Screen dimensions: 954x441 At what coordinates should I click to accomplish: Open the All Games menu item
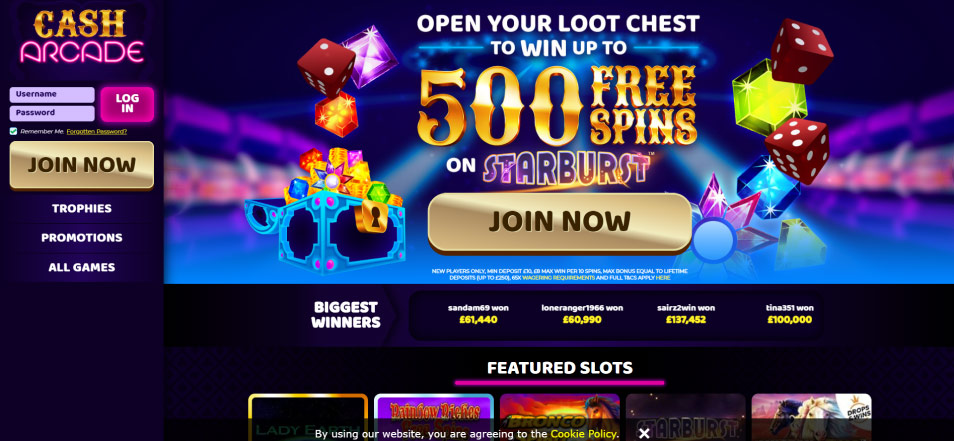82,267
